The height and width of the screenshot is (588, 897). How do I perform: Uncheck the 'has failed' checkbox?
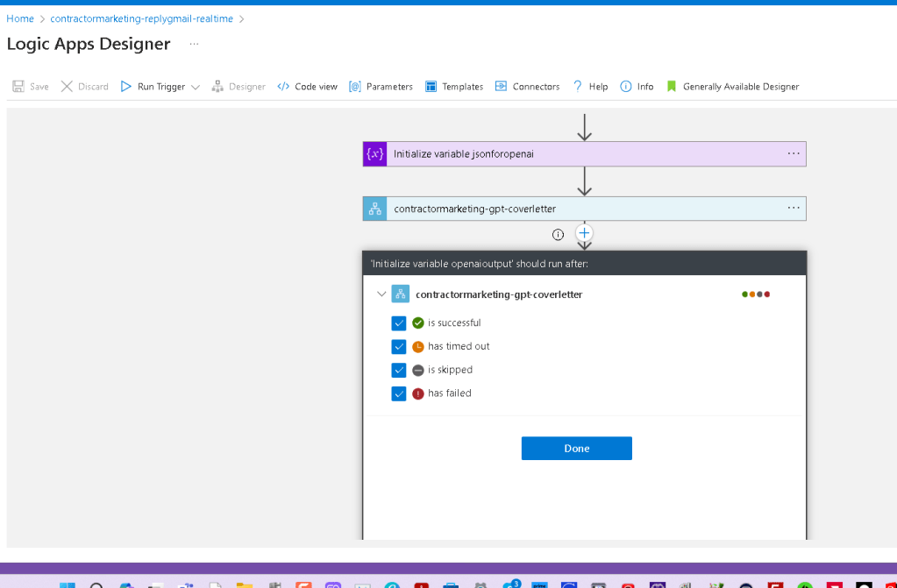pyautogui.click(x=399, y=393)
